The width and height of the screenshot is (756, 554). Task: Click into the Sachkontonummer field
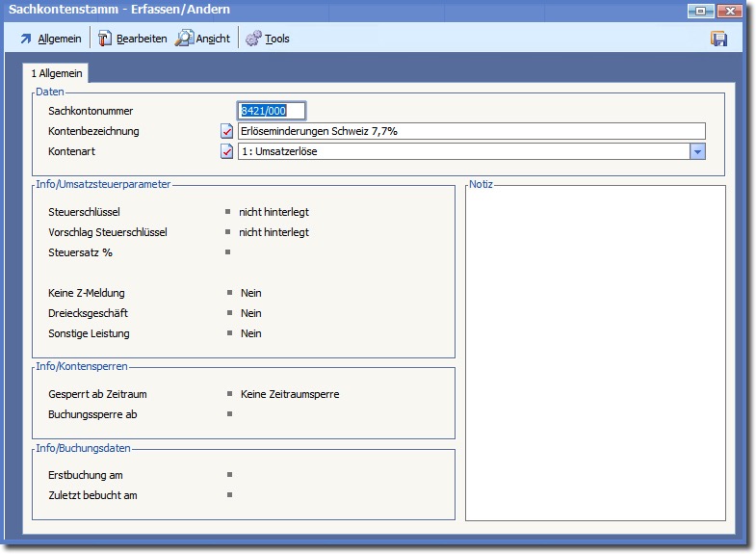pos(272,111)
